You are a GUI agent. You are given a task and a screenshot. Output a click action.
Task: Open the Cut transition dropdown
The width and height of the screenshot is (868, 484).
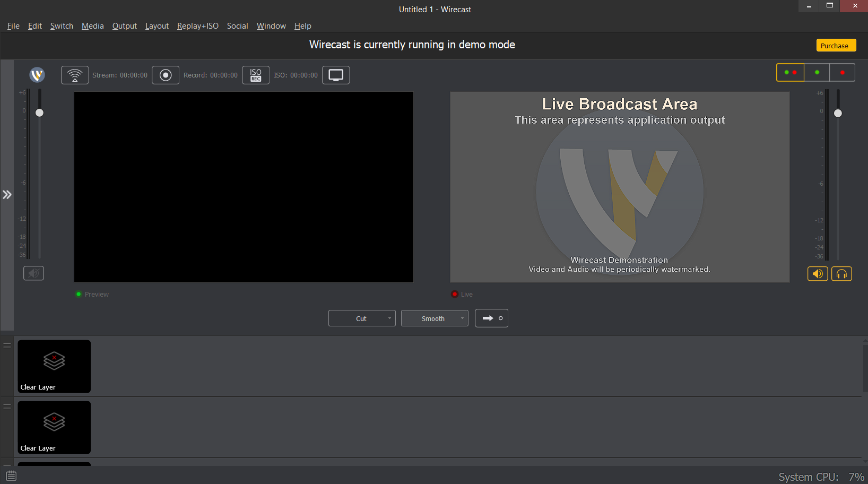coord(362,318)
